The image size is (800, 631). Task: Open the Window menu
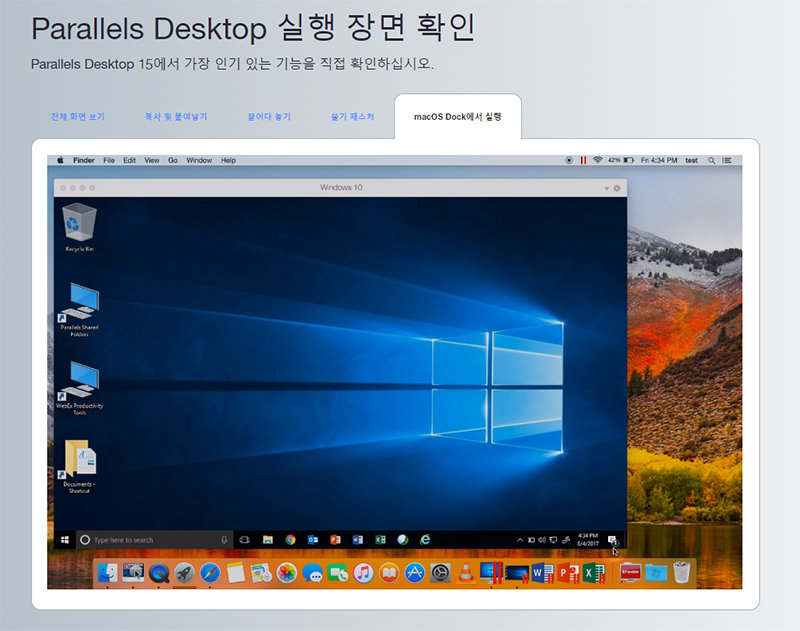click(199, 160)
